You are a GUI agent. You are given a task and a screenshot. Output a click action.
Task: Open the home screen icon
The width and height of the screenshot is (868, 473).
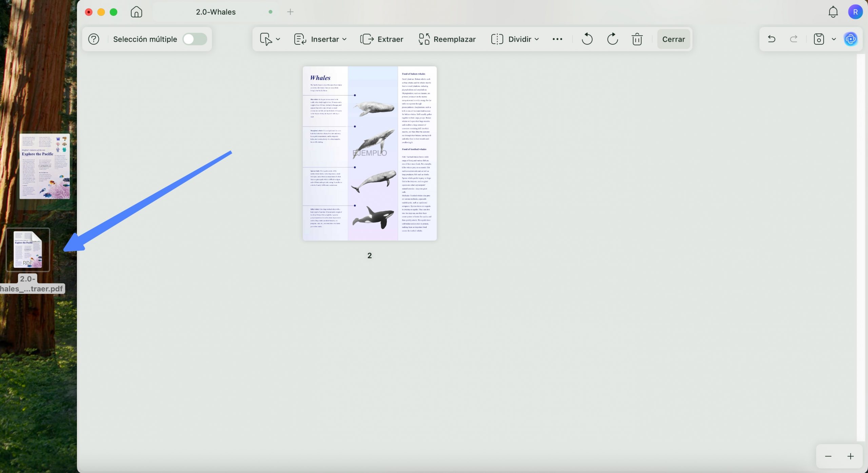[136, 12]
